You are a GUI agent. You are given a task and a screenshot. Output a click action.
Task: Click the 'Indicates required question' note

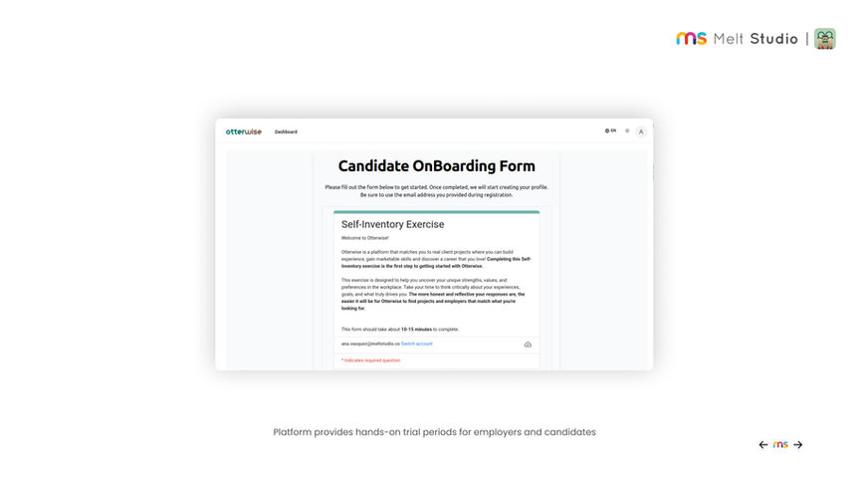(370, 361)
